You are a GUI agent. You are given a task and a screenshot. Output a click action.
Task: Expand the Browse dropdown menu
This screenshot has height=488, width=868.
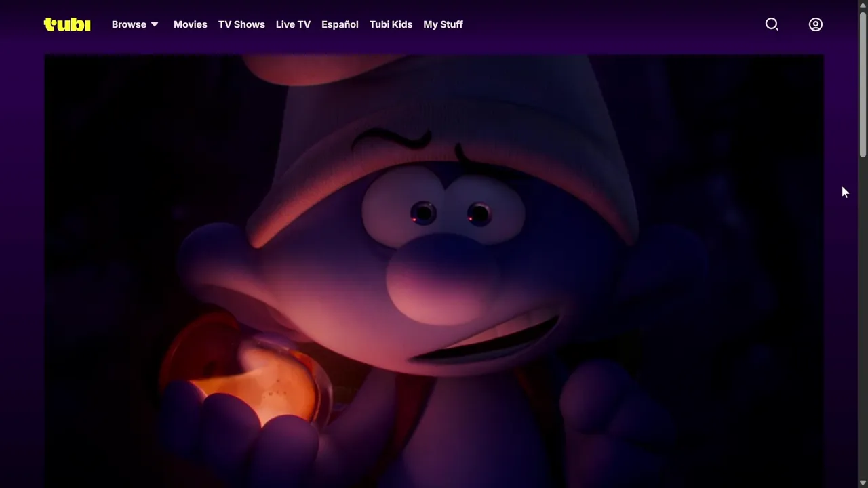point(135,24)
